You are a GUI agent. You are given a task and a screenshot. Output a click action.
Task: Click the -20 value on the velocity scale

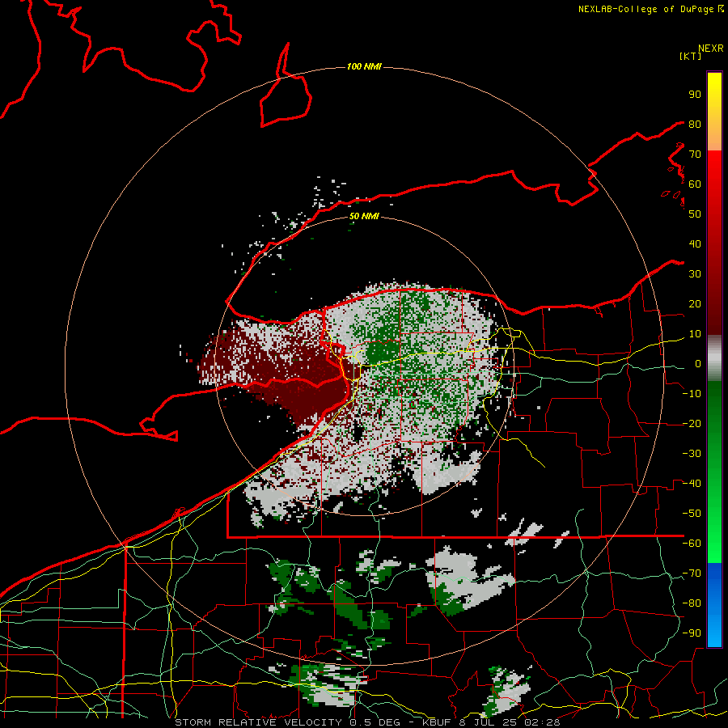(x=692, y=424)
